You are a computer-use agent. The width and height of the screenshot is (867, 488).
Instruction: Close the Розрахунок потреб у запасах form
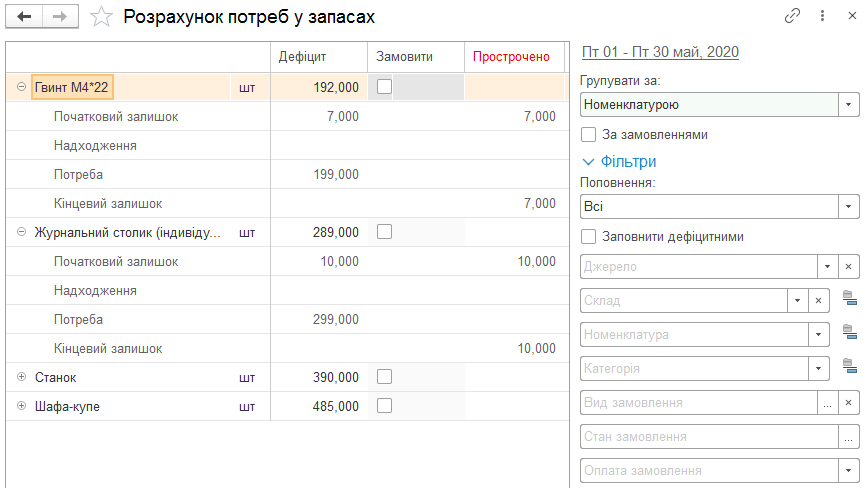(x=852, y=16)
